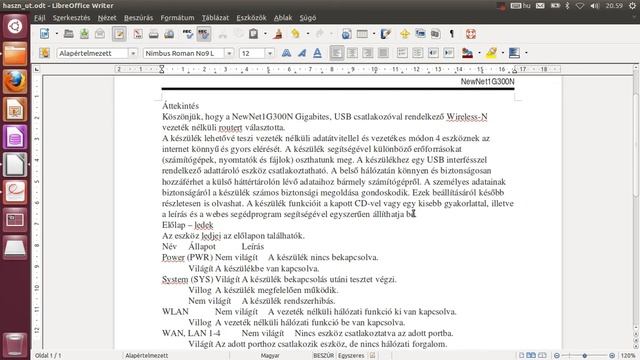Open Firefox from the Ubuntu launcher
The image size is (640, 360).
15,81
